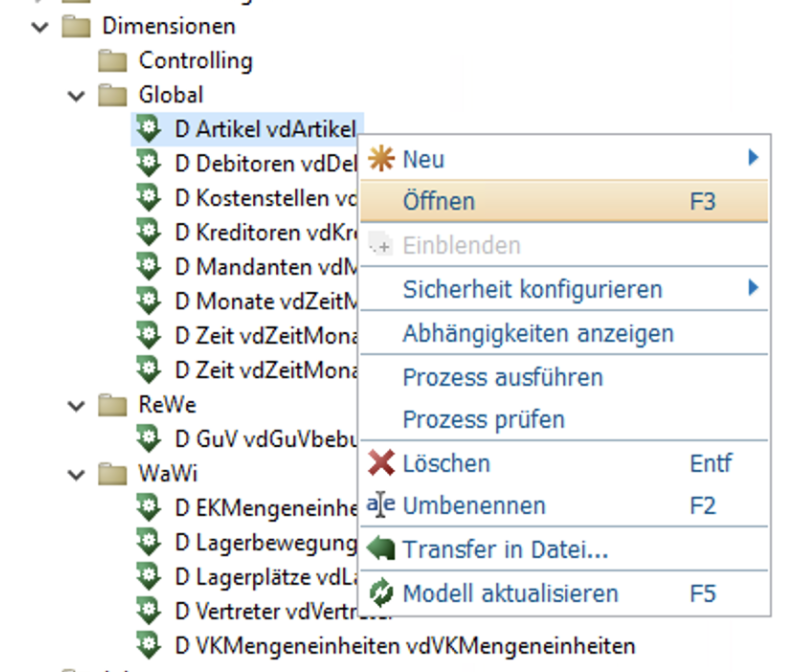The width and height of the screenshot is (798, 672).
Task: Click the D VKMengeneinheiten dimension icon
Action: tap(149, 644)
